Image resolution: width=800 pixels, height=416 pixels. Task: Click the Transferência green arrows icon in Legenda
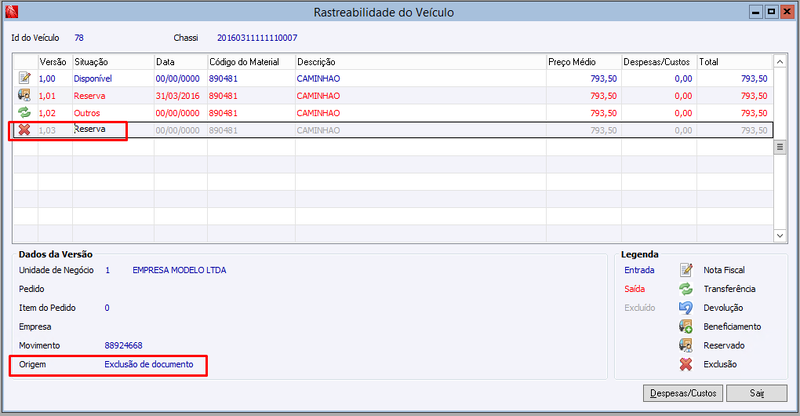[686, 288]
